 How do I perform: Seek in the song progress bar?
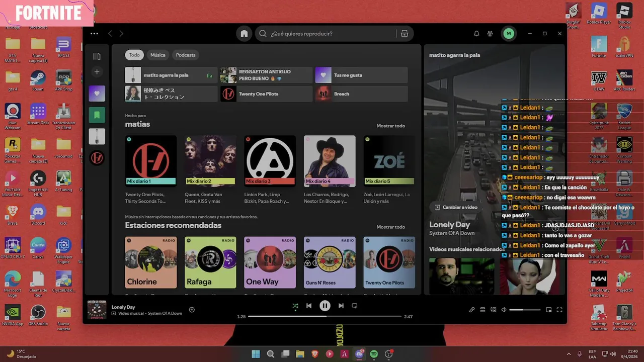[x=325, y=317]
